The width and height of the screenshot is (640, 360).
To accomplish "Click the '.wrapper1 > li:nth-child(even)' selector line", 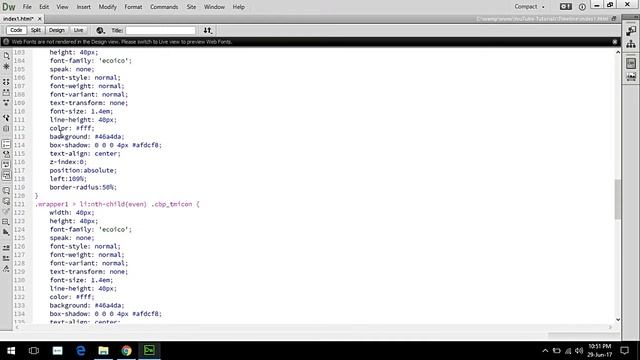I will (x=117, y=204).
